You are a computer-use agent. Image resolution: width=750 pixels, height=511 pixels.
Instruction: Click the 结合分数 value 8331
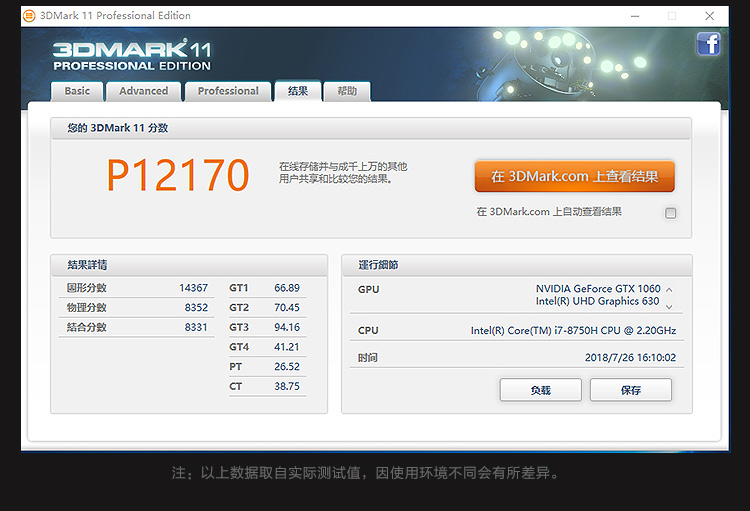(196, 327)
